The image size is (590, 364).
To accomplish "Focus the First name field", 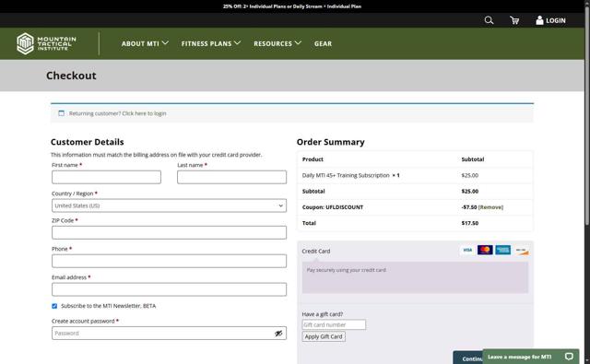I will click(107, 177).
